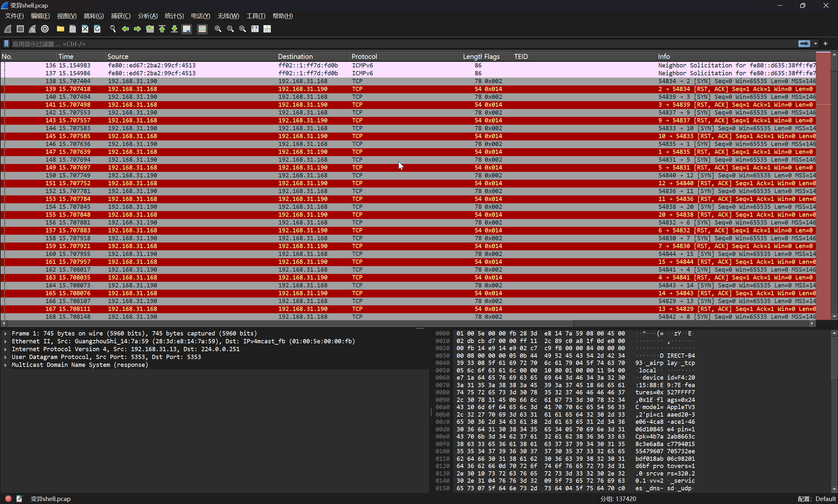The height and width of the screenshot is (504, 838).
Task: Zoom in the packet text
Action: [x=218, y=29]
